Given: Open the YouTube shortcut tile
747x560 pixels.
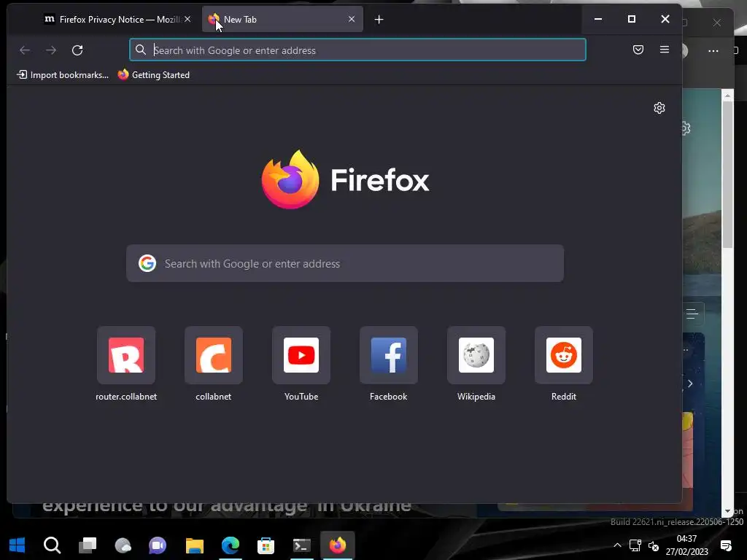Looking at the screenshot, I should [301, 364].
